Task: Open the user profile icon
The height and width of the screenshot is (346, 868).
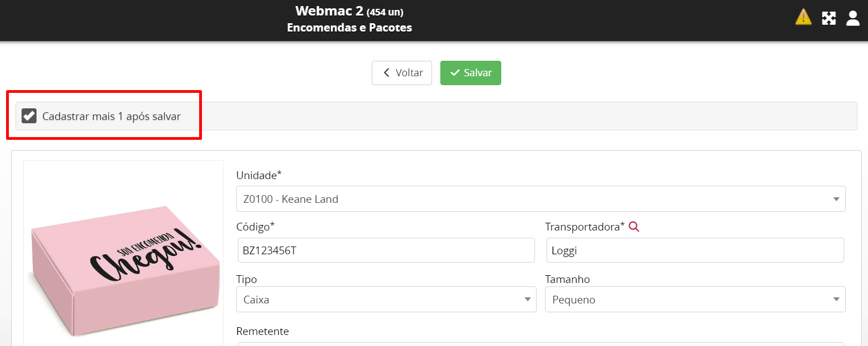Action: (x=853, y=18)
